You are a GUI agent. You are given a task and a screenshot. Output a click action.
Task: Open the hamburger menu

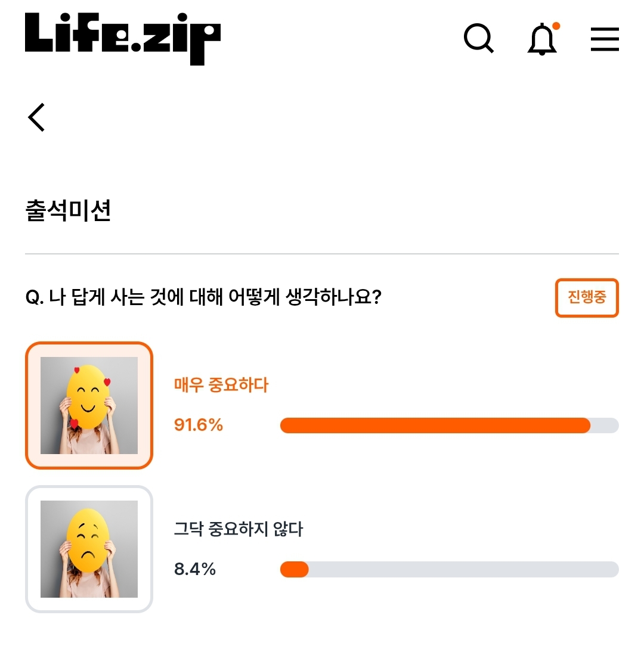[605, 39]
